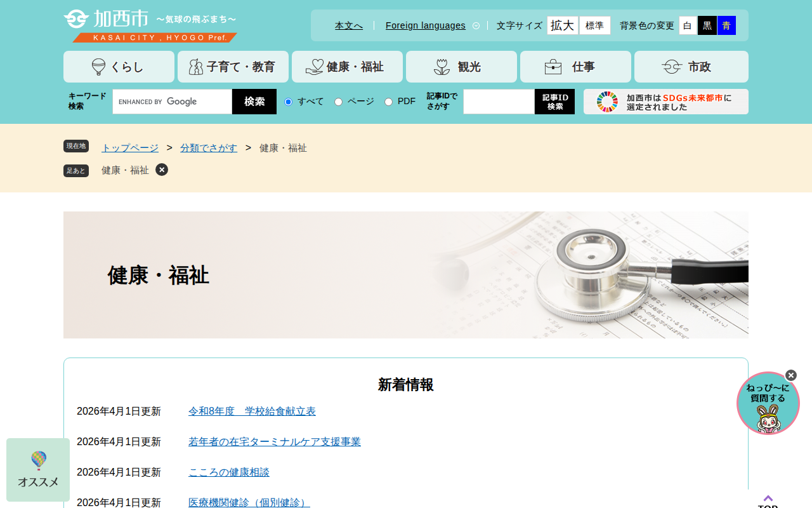
Task: Remove 健康・福祉 footprint with the X icon
Action: tap(162, 170)
